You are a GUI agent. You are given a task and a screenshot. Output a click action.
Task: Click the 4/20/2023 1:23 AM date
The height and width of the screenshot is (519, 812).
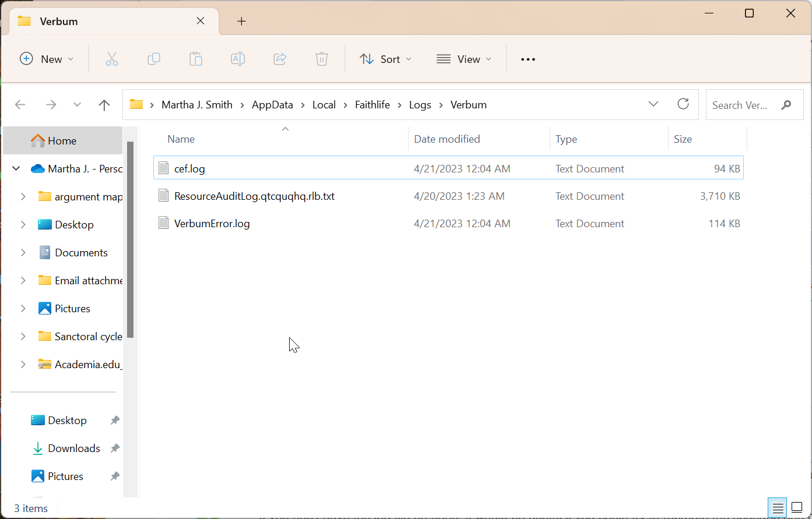pyautogui.click(x=459, y=196)
